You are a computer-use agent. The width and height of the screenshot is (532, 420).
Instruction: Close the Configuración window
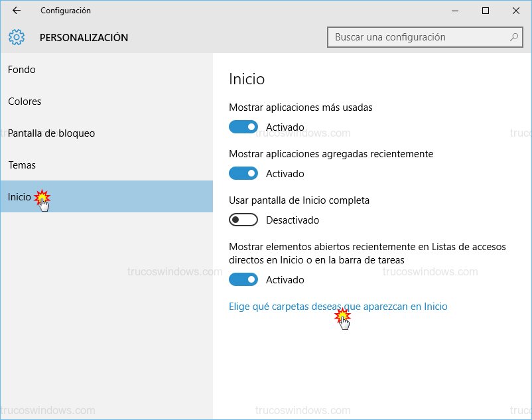516,11
